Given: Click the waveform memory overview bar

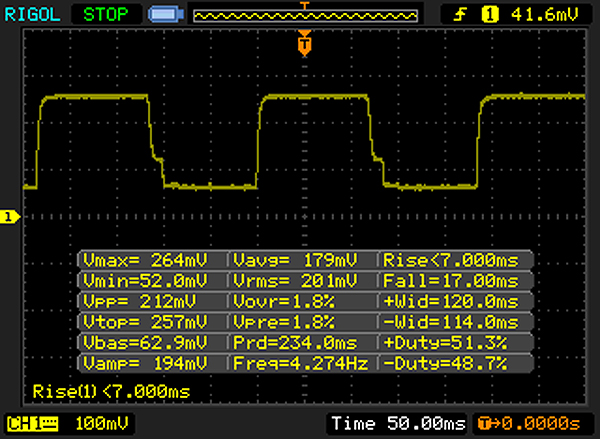Looking at the screenshot, I should [305, 16].
